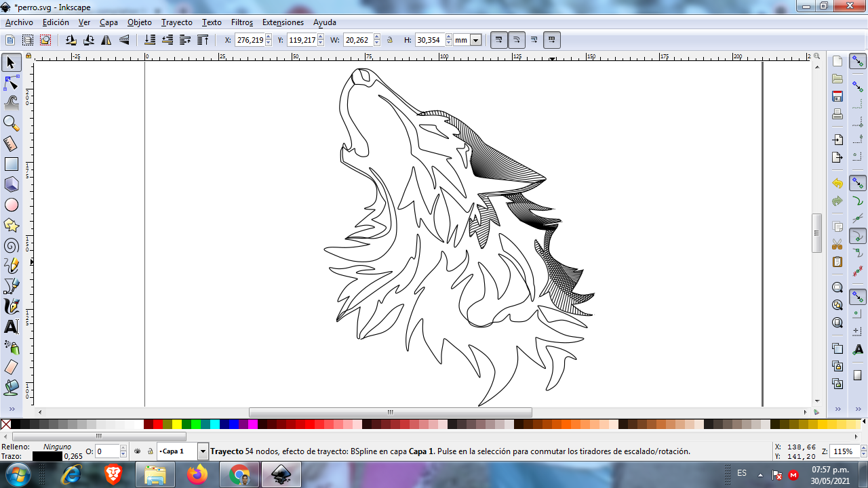
Task: Toggle scale rounded corners option
Action: [517, 40]
